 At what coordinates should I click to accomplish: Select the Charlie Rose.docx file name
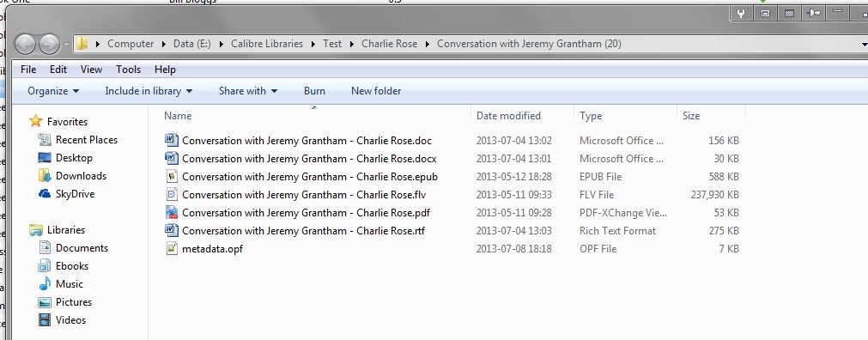(x=309, y=158)
